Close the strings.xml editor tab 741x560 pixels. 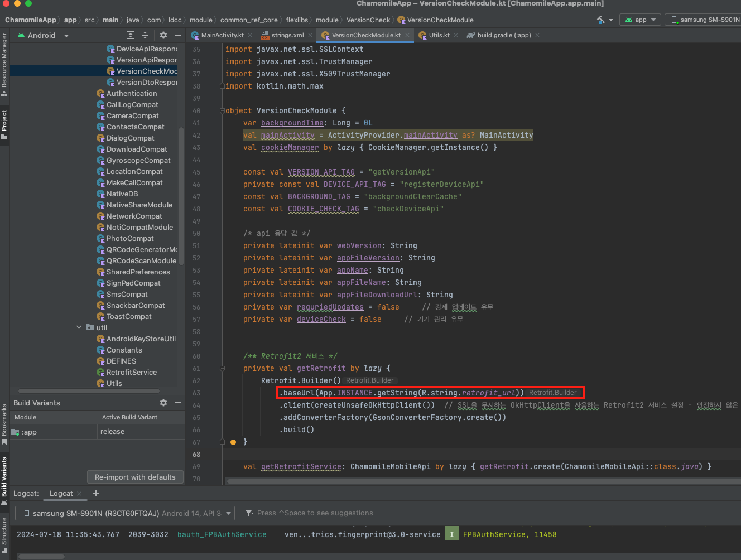(310, 35)
